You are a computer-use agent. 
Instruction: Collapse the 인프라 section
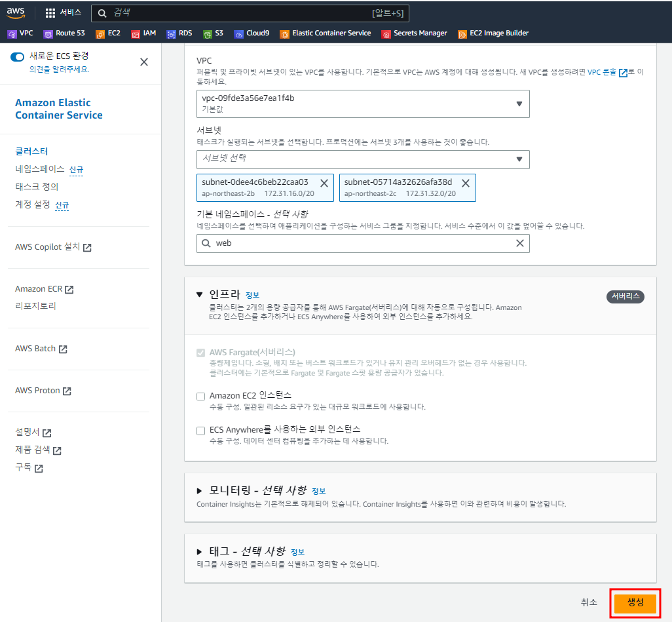pyautogui.click(x=199, y=294)
